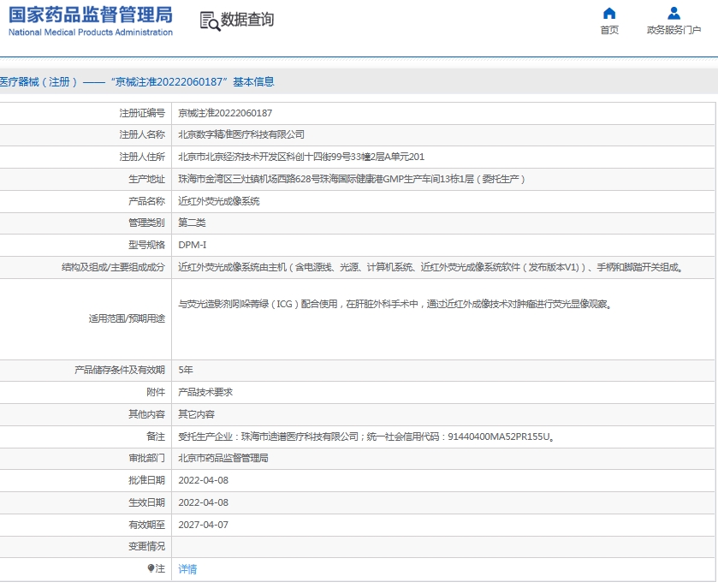Click the shelf life value 5年
Screen dimensions: 718x588
[186, 370]
